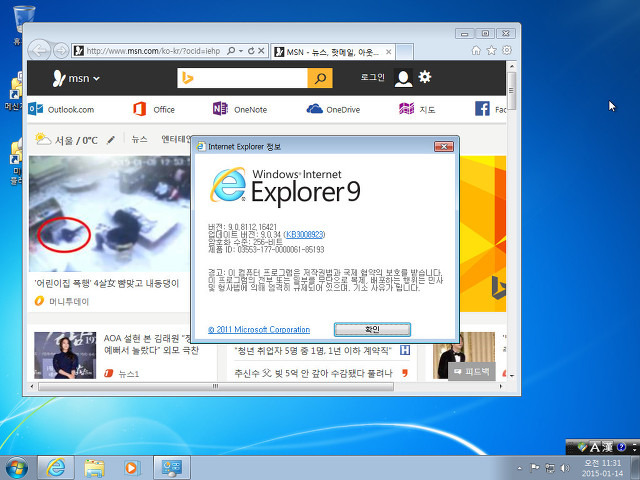640x480 pixels.
Task: Click the IE forward navigation arrow
Action: point(61,51)
